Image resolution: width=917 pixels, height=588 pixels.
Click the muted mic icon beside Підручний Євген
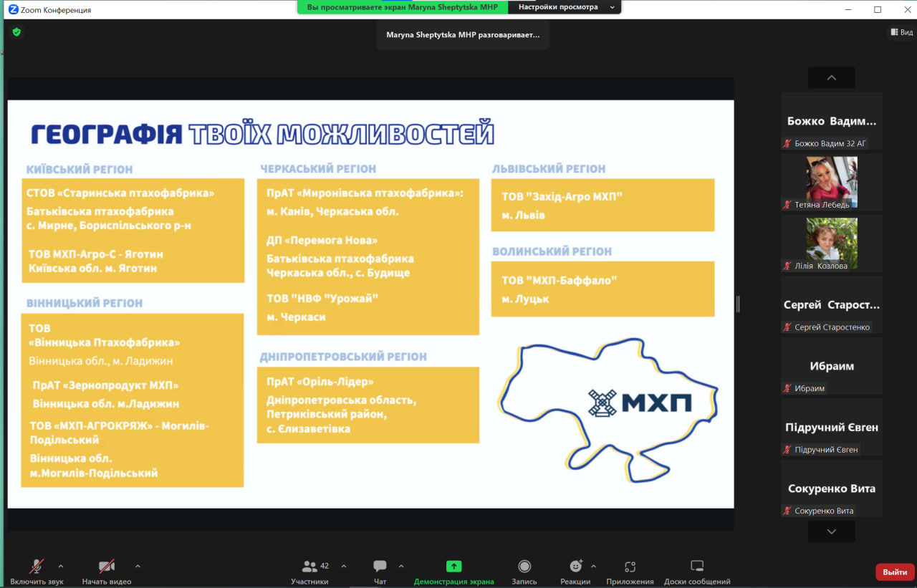pos(787,450)
